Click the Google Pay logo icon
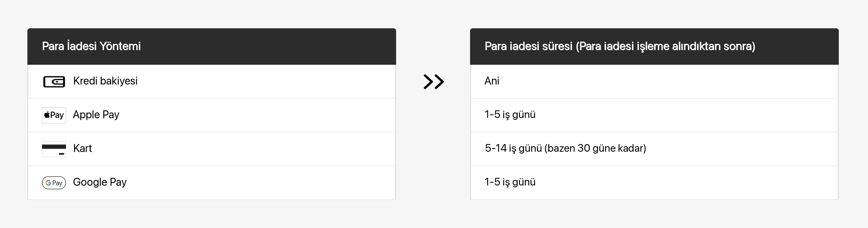 point(54,182)
